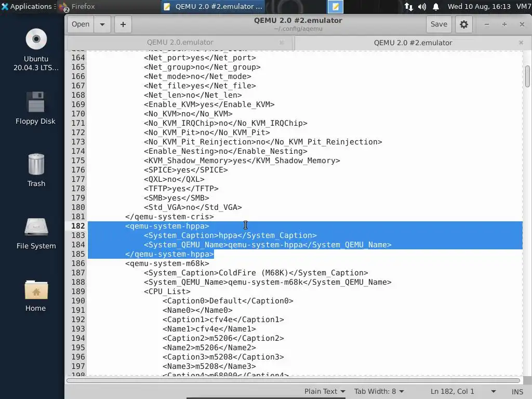Open the Home folder desktop icon
532x399 pixels.
click(x=36, y=296)
